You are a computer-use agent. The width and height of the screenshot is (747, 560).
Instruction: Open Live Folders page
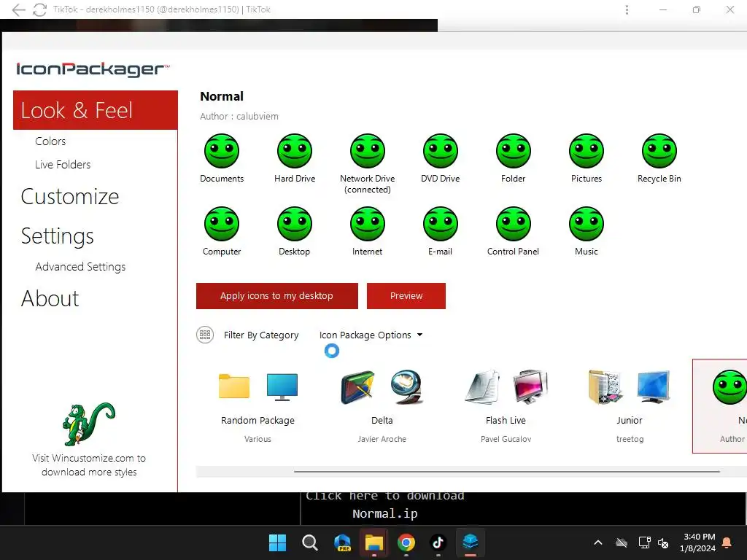pos(63,164)
